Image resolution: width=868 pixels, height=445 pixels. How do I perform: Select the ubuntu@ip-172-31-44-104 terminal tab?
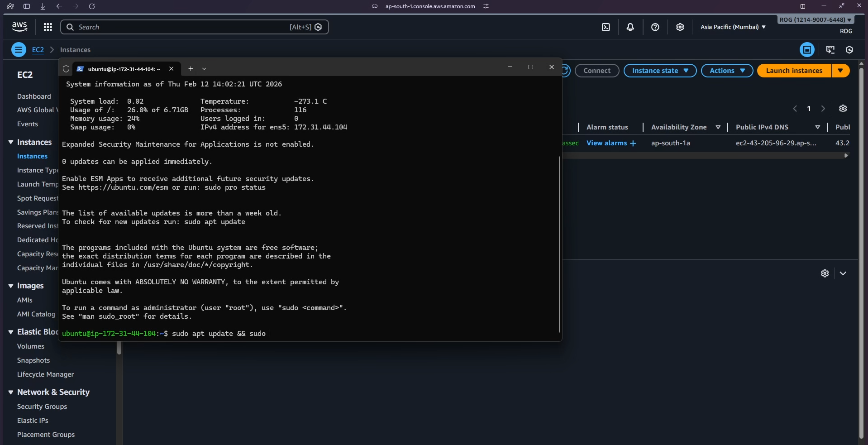coord(123,69)
